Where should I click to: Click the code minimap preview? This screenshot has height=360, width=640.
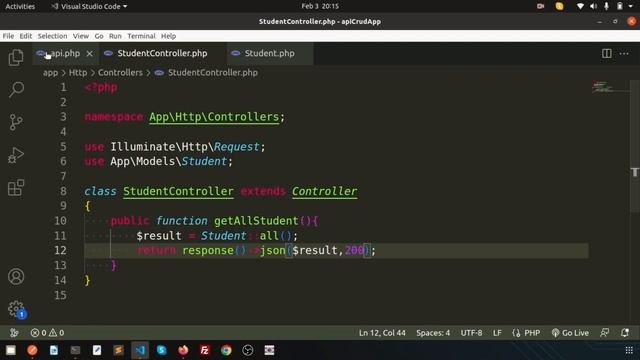pos(602,87)
